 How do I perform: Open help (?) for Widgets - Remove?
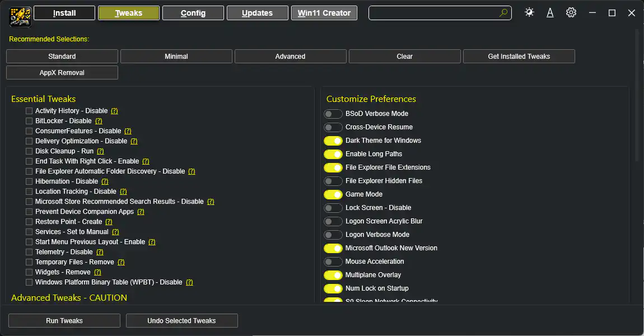pos(97,272)
